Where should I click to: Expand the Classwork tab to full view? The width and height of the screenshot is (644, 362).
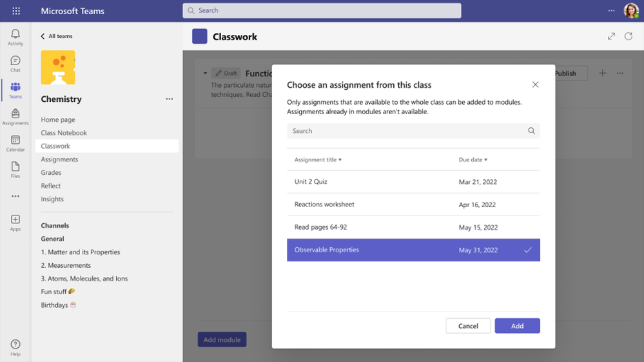click(611, 36)
